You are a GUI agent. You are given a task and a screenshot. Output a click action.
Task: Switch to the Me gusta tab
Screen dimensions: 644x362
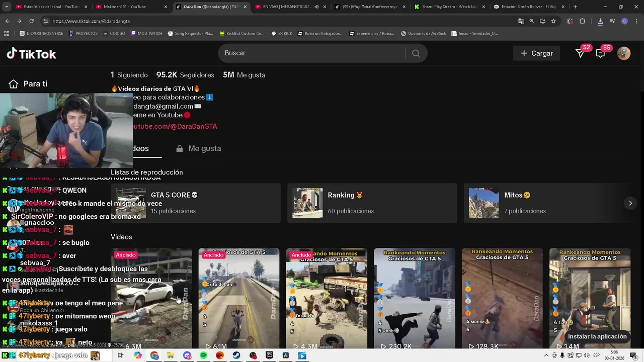point(199,148)
